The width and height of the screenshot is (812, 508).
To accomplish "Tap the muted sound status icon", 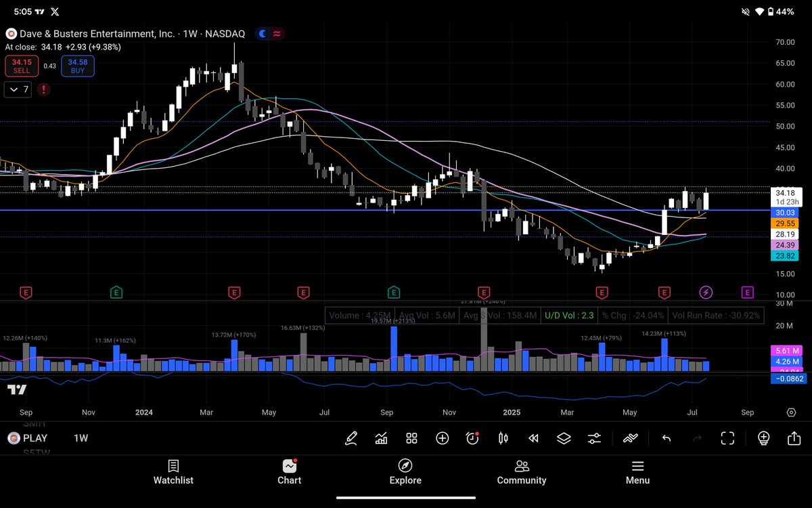I will pos(745,12).
